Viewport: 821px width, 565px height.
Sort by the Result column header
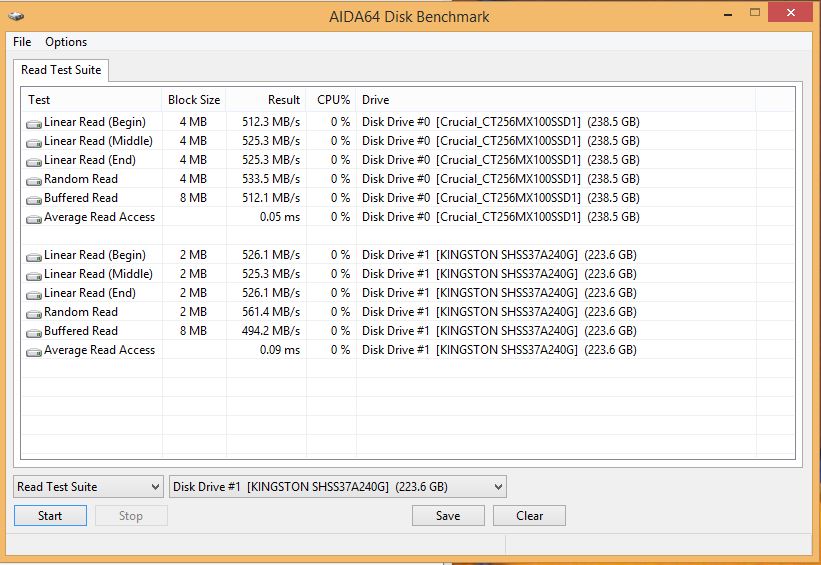coord(266,99)
